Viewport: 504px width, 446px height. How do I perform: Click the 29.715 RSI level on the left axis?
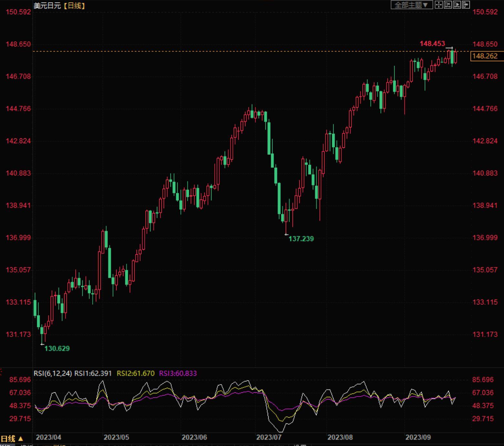(x=20, y=419)
